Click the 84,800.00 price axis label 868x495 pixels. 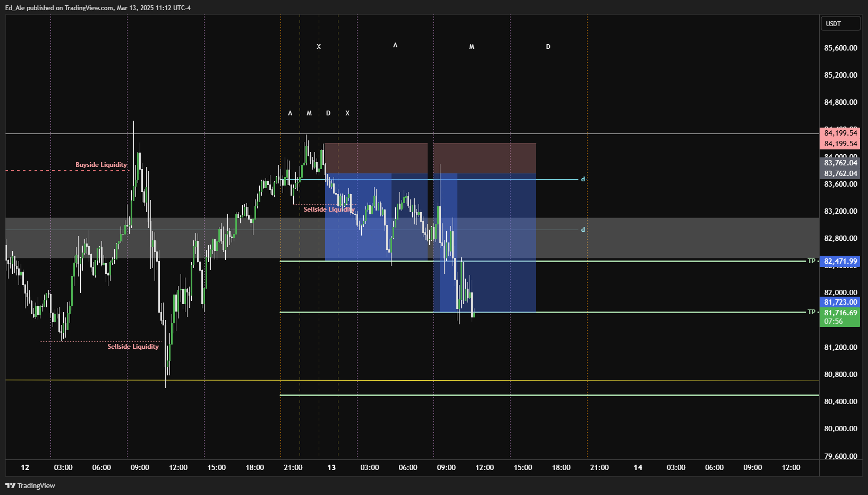pyautogui.click(x=840, y=102)
